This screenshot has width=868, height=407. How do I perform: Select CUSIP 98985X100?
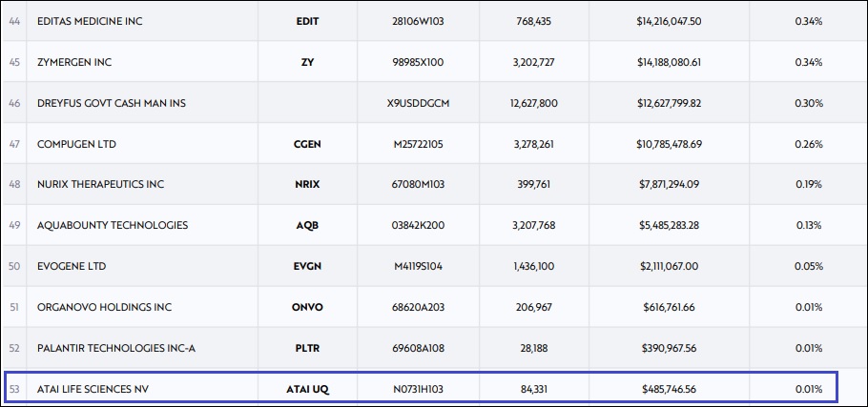pyautogui.click(x=418, y=63)
